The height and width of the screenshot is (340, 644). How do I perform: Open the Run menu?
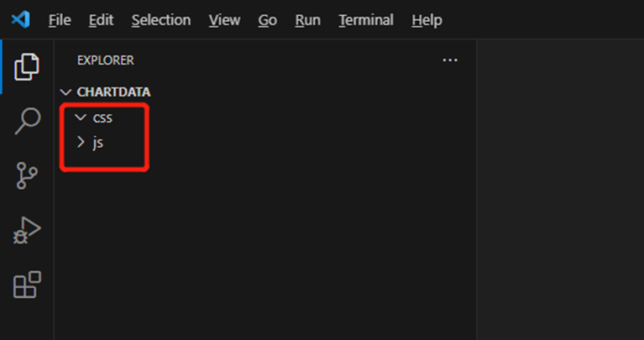[x=307, y=19]
